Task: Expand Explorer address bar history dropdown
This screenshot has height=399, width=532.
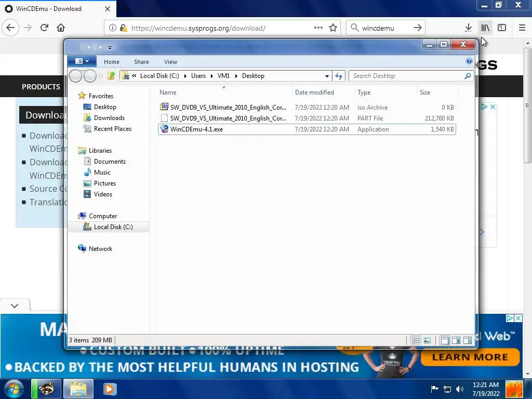Action: coord(327,76)
